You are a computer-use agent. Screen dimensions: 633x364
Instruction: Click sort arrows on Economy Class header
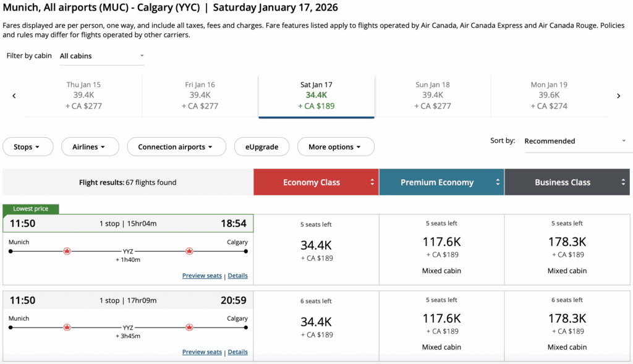coord(372,182)
